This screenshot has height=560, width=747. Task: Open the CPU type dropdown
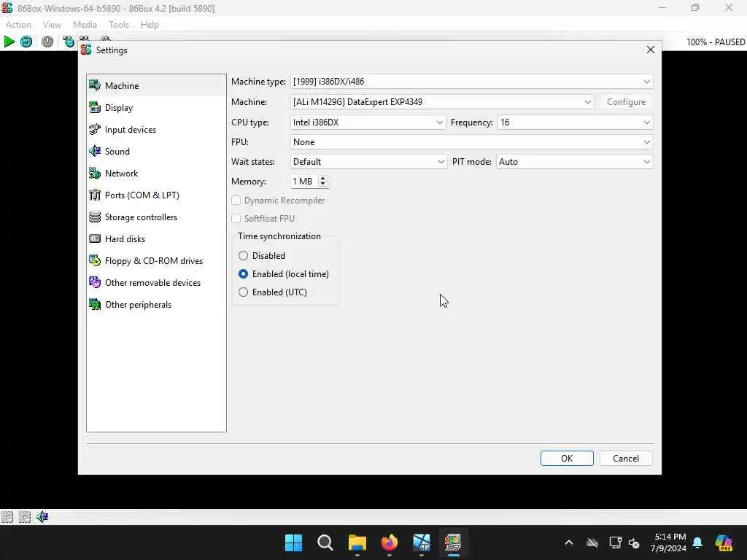point(368,122)
